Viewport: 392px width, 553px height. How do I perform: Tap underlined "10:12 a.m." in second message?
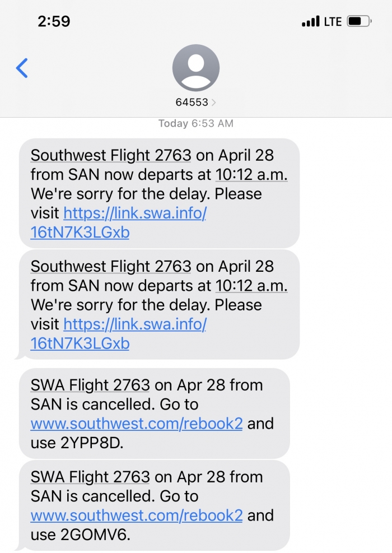(251, 286)
